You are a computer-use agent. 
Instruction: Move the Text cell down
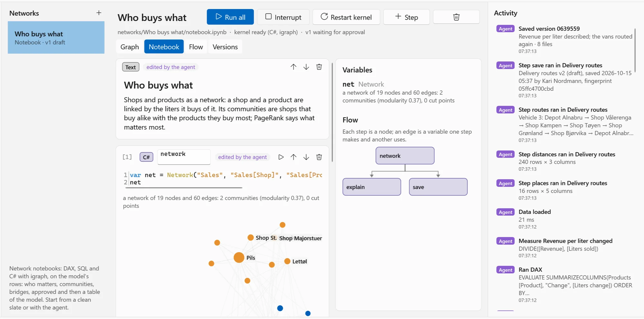click(306, 67)
